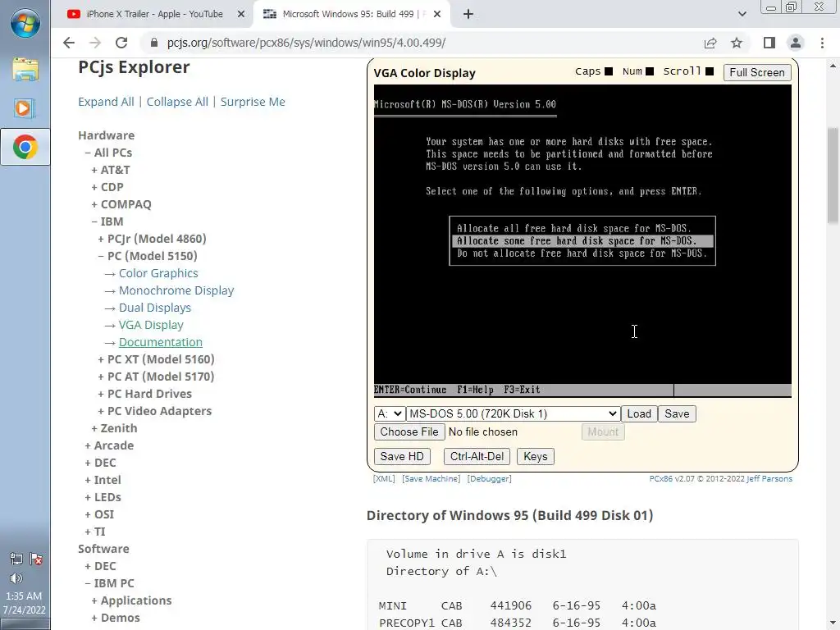
Task: Open the Dual Displays link
Action: point(155,308)
